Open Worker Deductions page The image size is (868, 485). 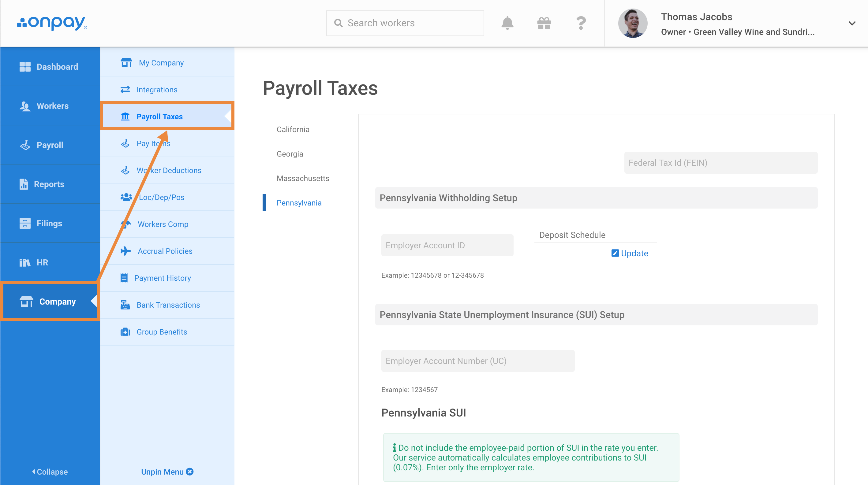pos(167,170)
